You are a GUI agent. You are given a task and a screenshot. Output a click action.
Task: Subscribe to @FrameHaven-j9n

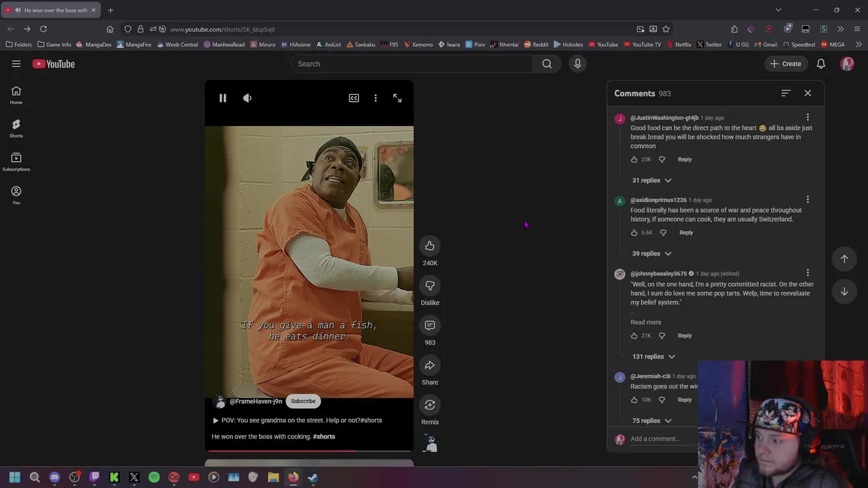click(303, 401)
